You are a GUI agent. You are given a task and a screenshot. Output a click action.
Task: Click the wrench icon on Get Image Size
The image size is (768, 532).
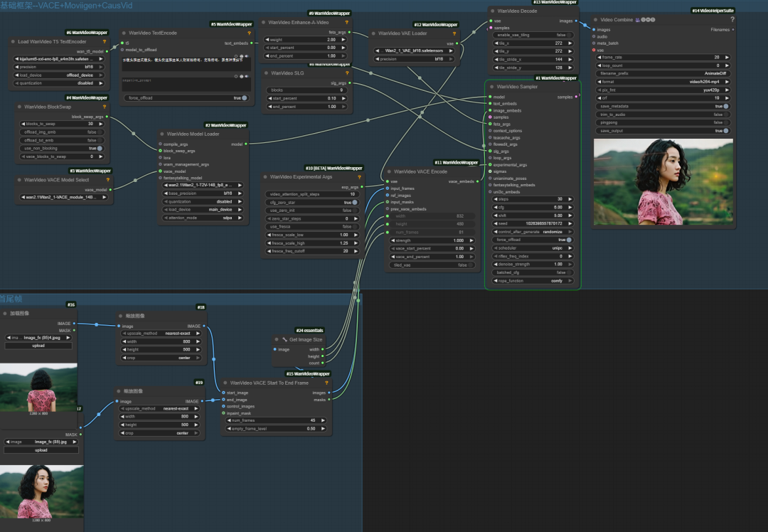point(284,339)
